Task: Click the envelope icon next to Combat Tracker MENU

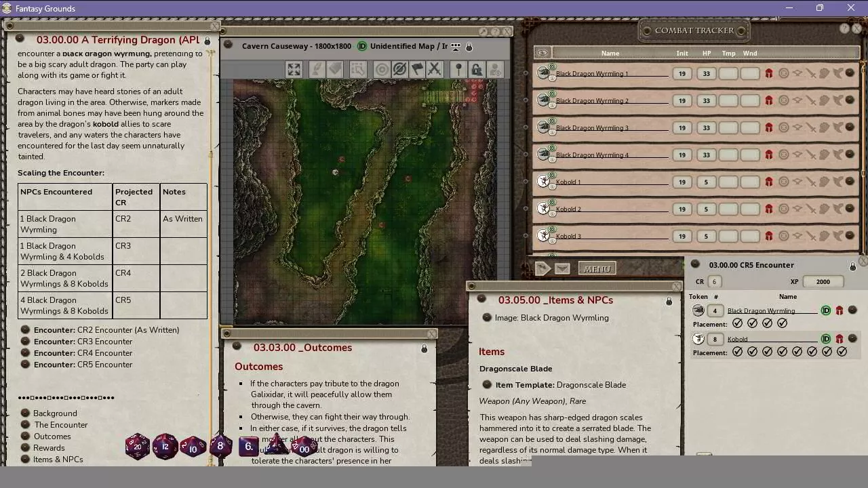Action: click(x=562, y=269)
